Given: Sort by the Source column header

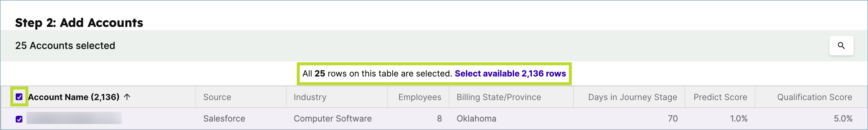Looking at the screenshot, I should [217, 97].
